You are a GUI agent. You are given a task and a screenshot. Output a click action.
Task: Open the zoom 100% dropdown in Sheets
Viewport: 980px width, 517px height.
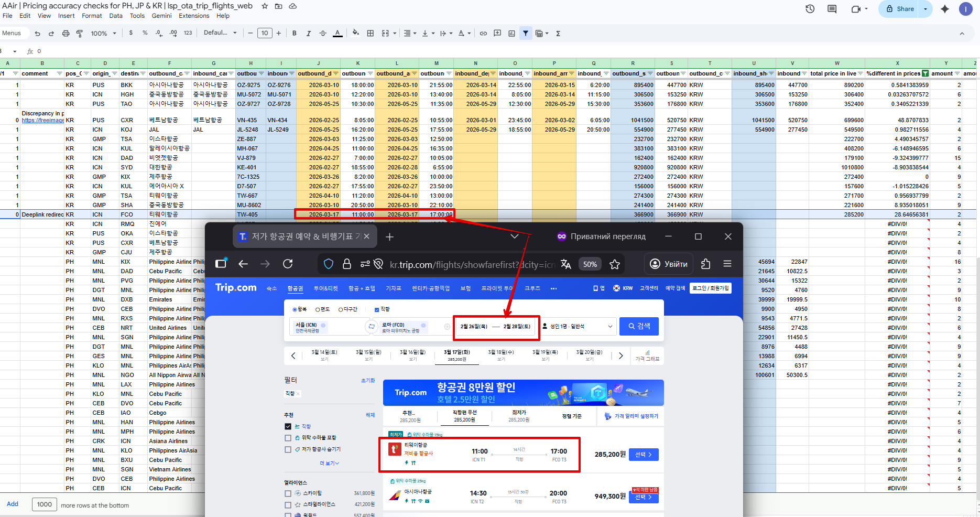click(103, 34)
